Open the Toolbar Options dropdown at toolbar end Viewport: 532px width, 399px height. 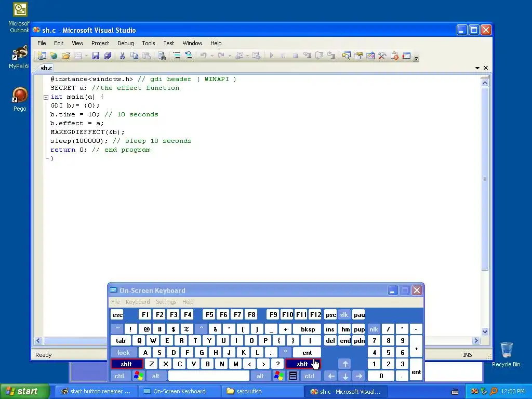click(416, 58)
